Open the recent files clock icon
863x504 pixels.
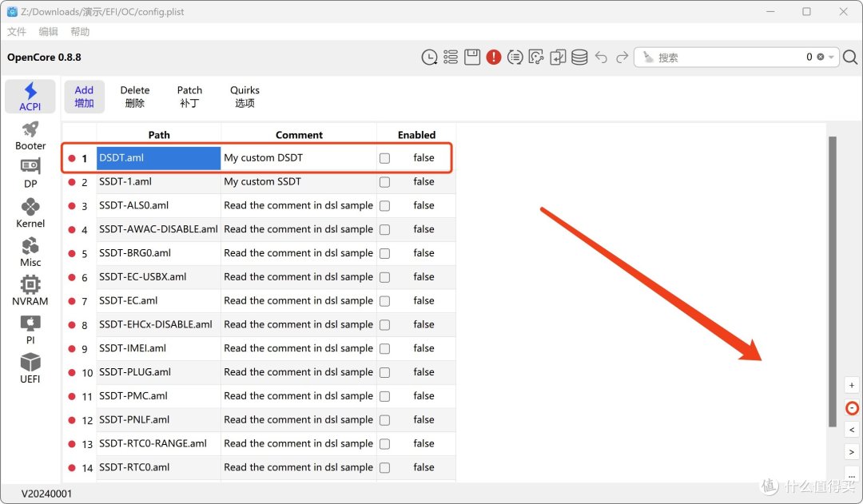click(x=429, y=58)
